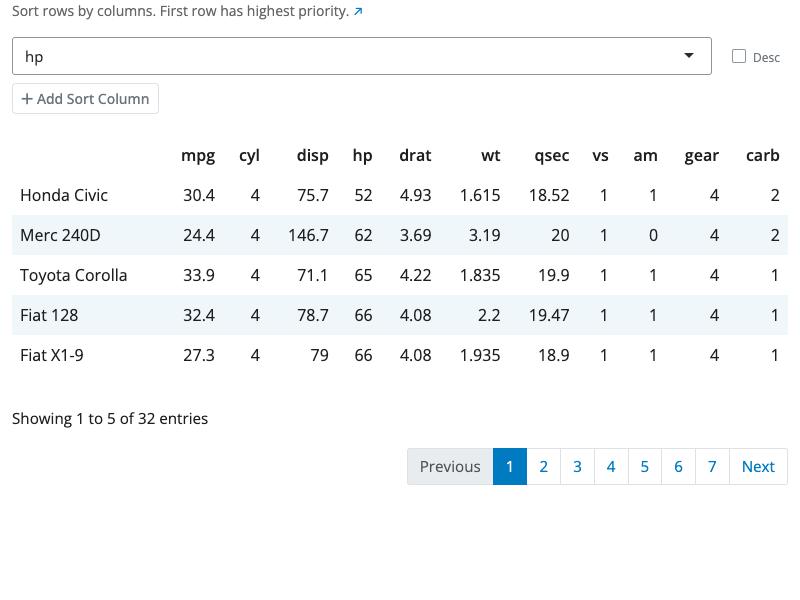This screenshot has width=800, height=600.
Task: Enable the Desc checkbox
Action: click(739, 57)
